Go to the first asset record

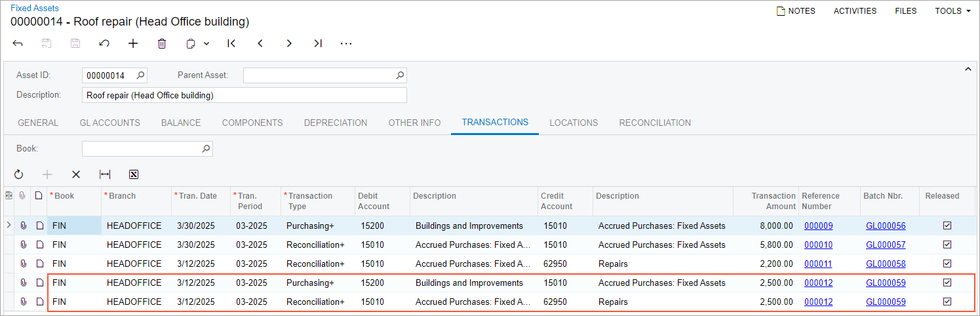click(231, 44)
